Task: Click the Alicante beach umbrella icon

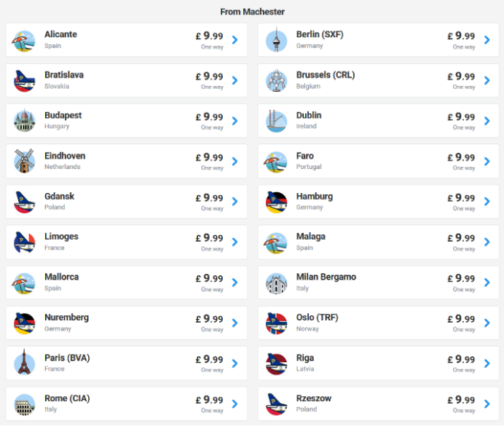Action: pos(24,41)
